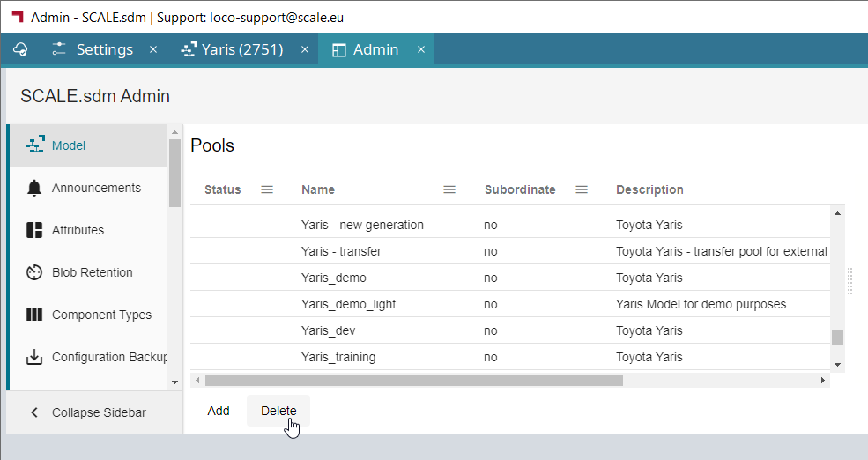
Task: Click the Component Types icon
Action: tap(34, 315)
